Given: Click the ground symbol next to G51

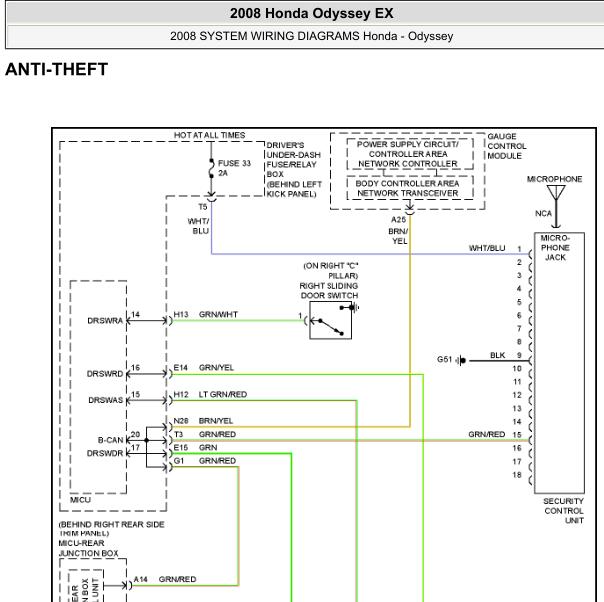Looking at the screenshot, I should pos(461,361).
